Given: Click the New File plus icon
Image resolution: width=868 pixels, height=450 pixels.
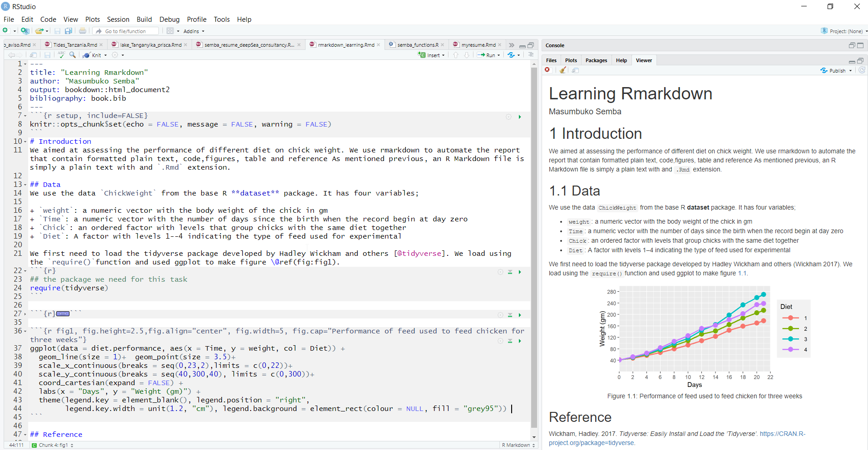Looking at the screenshot, I should 5,31.
